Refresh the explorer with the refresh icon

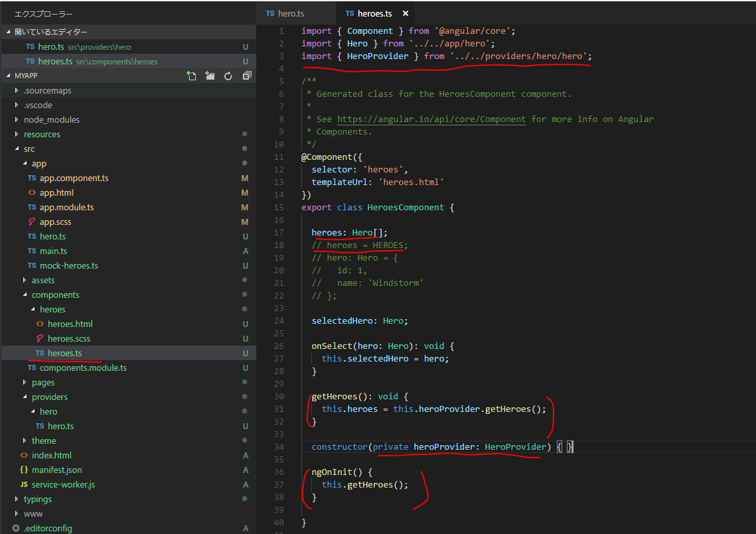click(x=228, y=76)
